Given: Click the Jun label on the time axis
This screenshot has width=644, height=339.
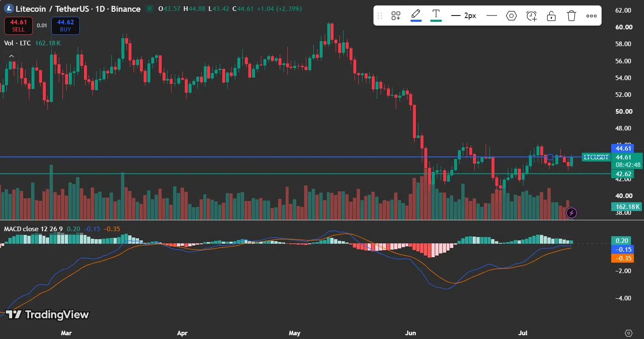Looking at the screenshot, I should [410, 333].
